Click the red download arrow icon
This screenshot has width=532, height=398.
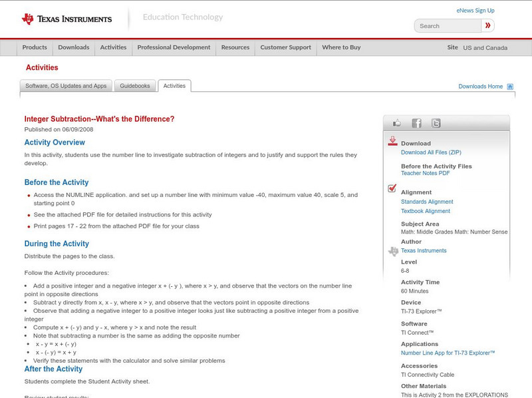[392, 141]
